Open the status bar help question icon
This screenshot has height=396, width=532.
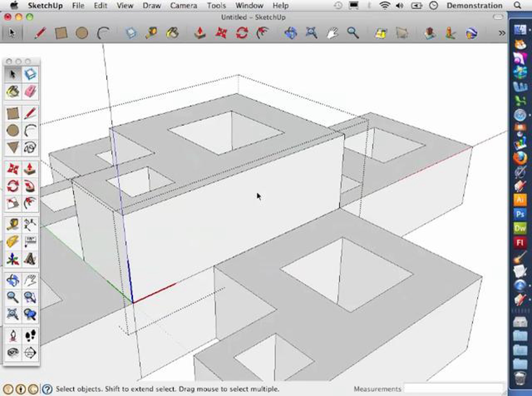(47, 389)
